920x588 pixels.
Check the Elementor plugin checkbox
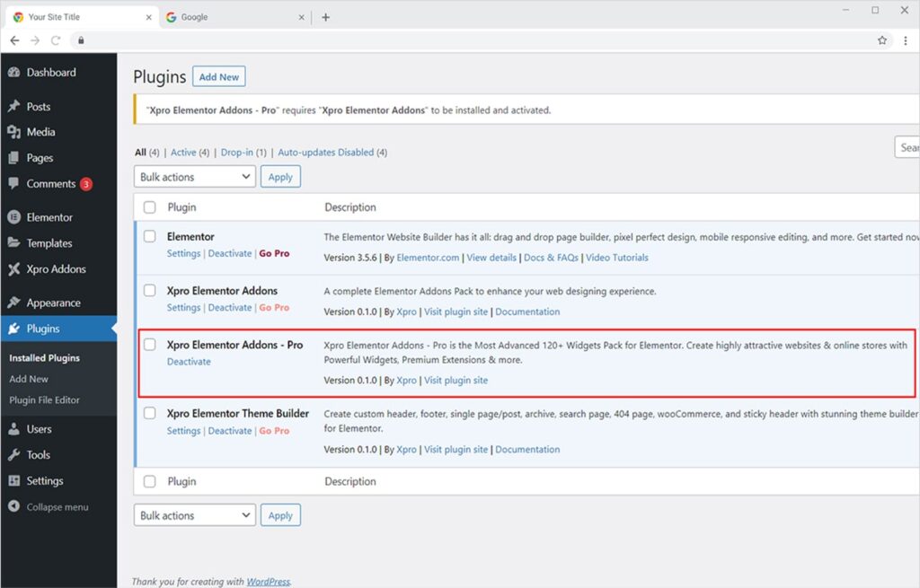tap(150, 237)
